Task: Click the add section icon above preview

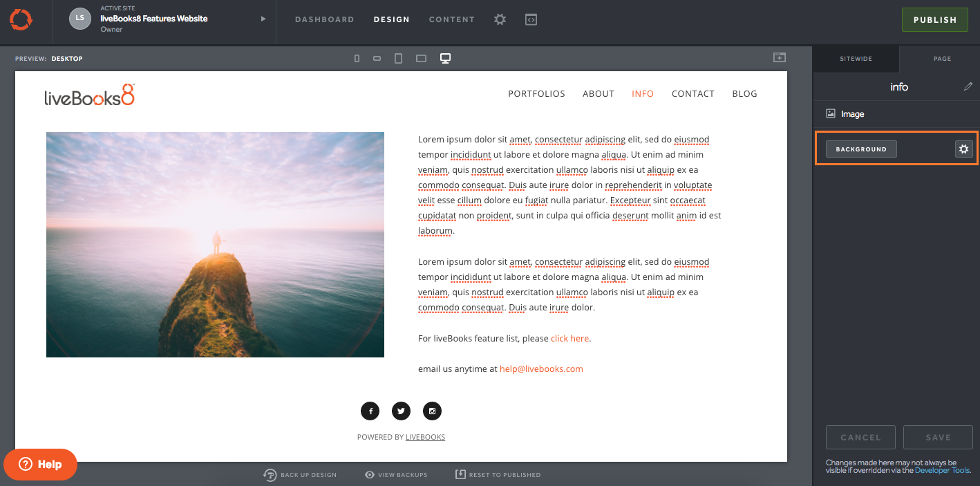Action: pos(779,57)
